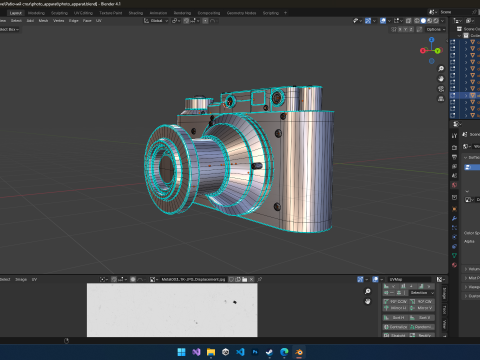The width and height of the screenshot is (480, 360).
Task: Select material preview shading mode
Action: [429, 21]
